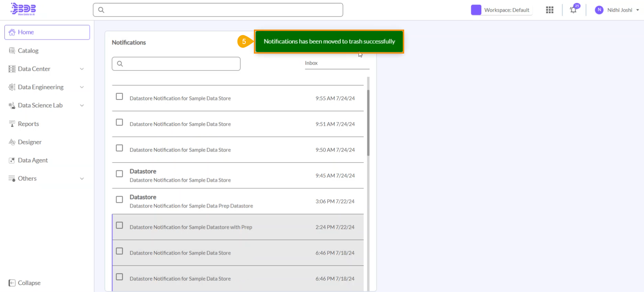The image size is (644, 292).
Task: Click the Data Agent sidebar icon
Action: click(12, 160)
